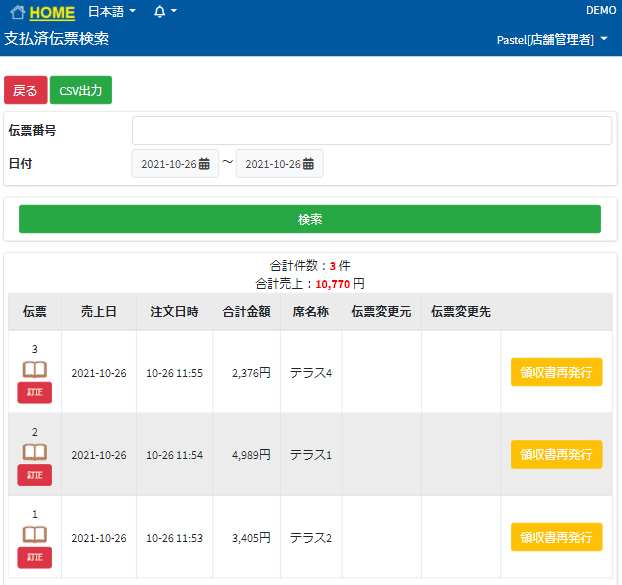
Task: Open the book icon for slip 3
Action: tap(34, 369)
